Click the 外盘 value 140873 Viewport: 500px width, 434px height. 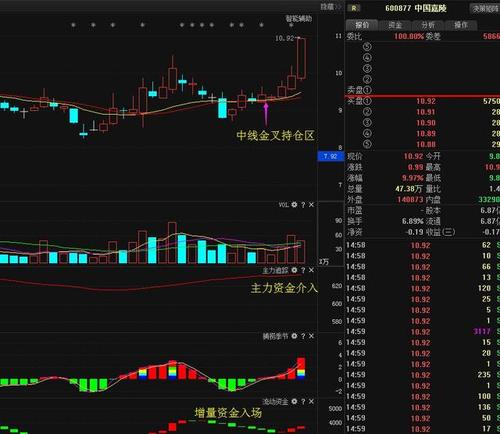click(x=410, y=199)
